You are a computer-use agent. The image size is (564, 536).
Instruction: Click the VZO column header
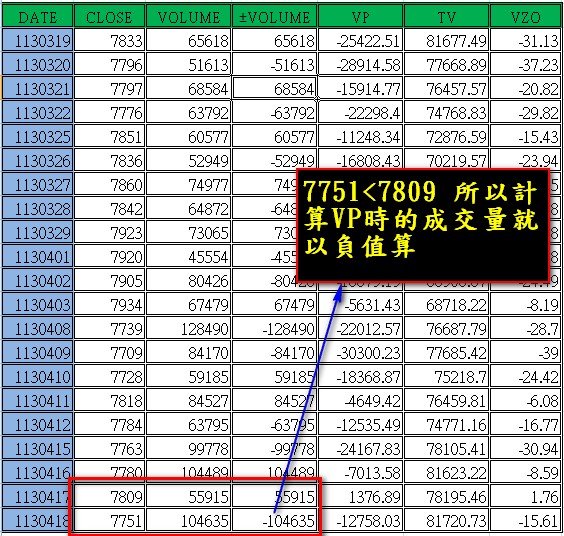[526, 16]
